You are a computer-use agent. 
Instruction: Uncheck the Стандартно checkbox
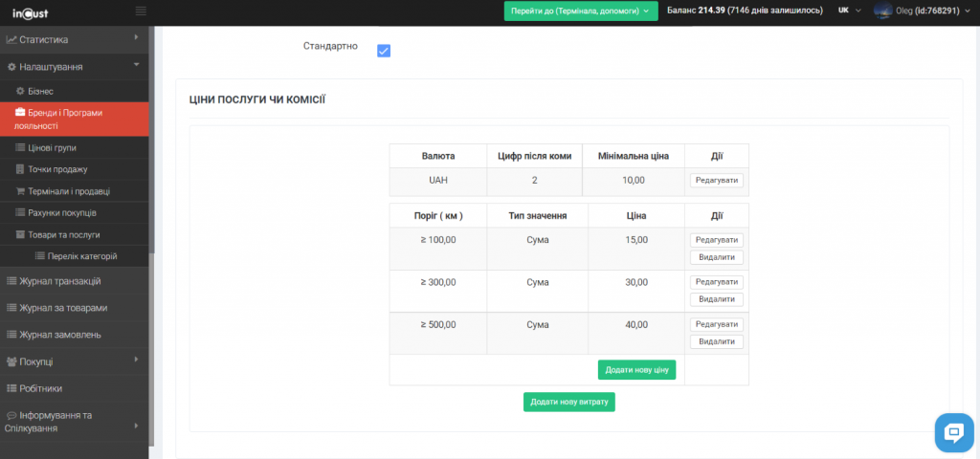[384, 51]
